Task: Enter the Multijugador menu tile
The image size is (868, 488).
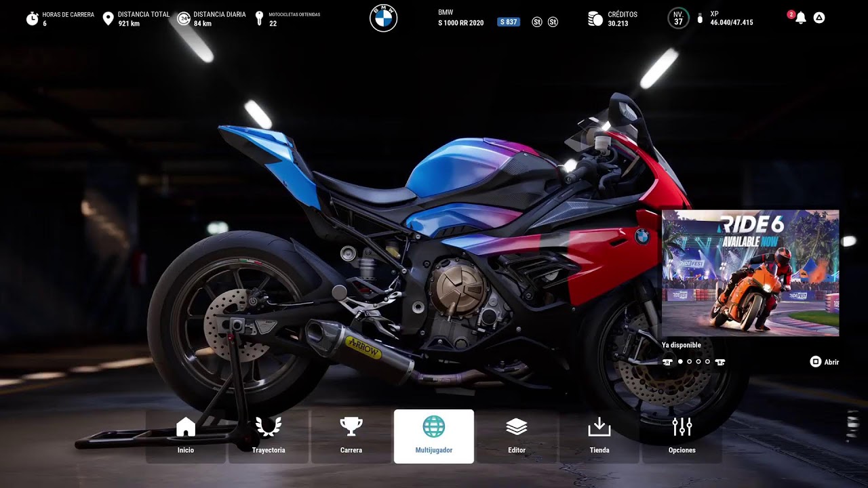Action: pos(434,436)
